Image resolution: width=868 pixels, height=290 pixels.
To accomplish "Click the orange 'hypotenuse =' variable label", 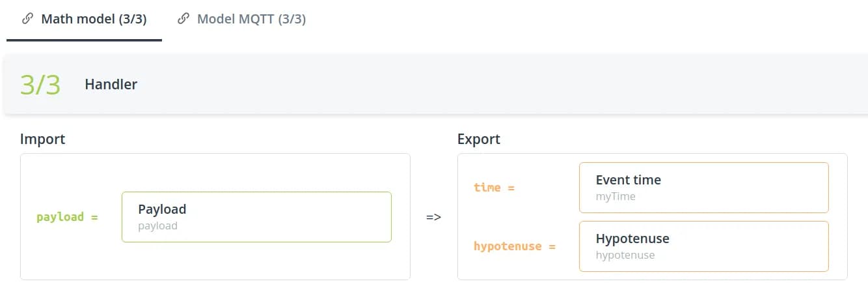I will (x=515, y=246).
